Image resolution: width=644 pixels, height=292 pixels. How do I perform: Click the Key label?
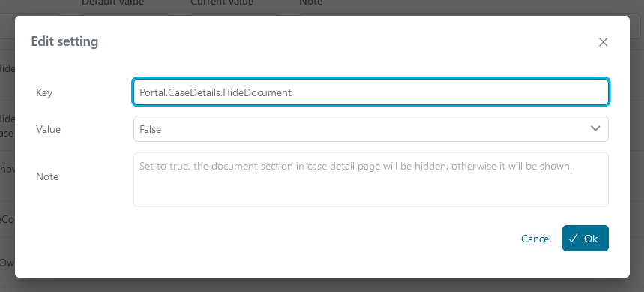point(44,92)
